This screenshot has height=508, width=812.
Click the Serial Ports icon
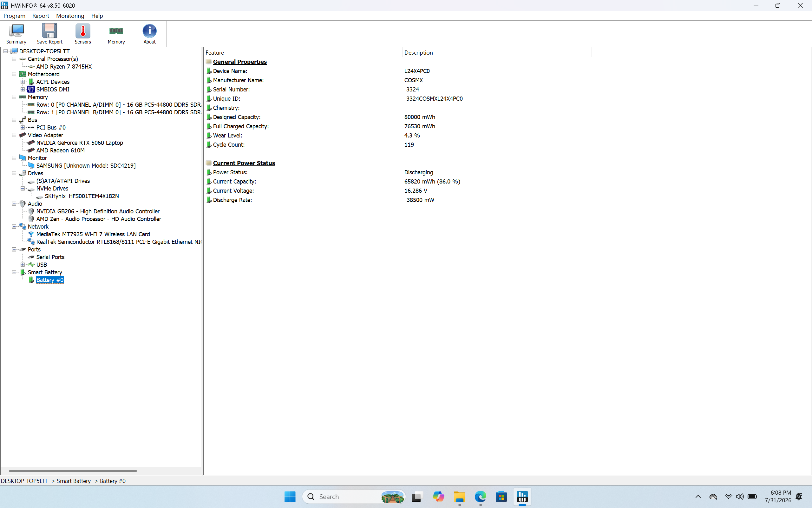pyautogui.click(x=31, y=257)
